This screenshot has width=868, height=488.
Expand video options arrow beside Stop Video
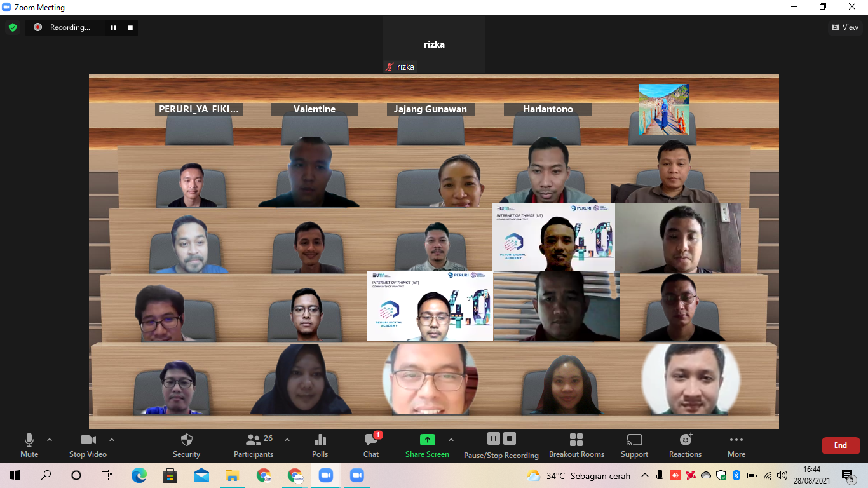pos(112,440)
